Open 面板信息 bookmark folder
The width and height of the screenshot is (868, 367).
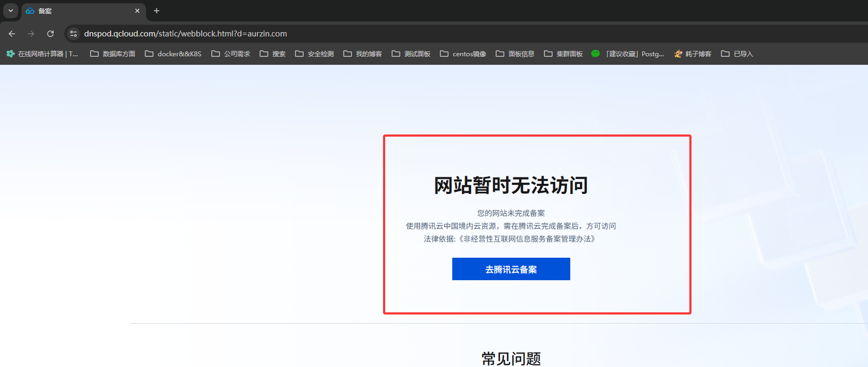(x=515, y=54)
